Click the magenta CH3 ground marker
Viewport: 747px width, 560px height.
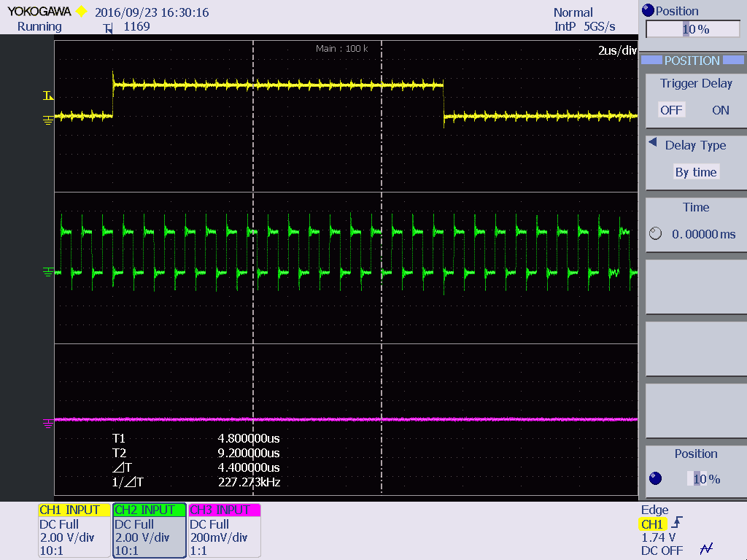pyautogui.click(x=47, y=423)
